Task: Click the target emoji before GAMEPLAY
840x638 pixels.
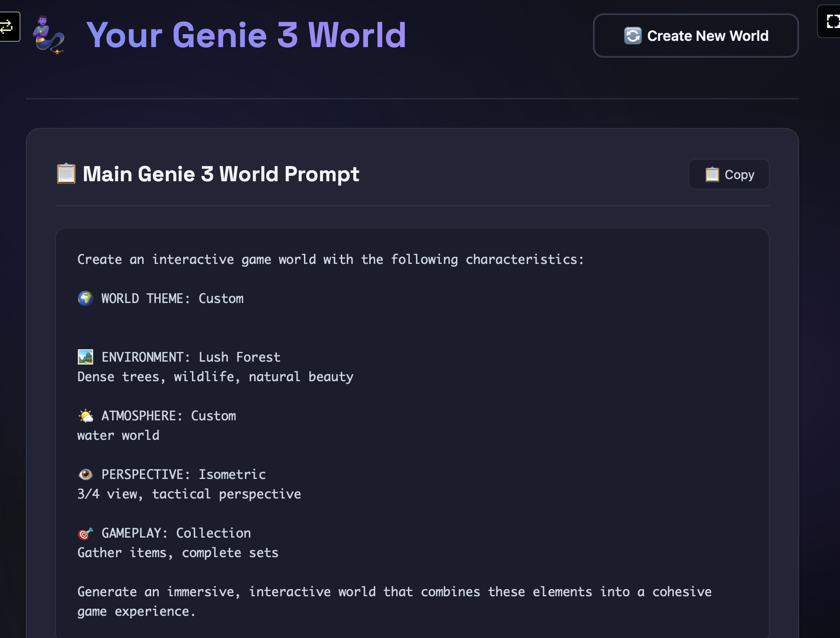Action: (85, 533)
